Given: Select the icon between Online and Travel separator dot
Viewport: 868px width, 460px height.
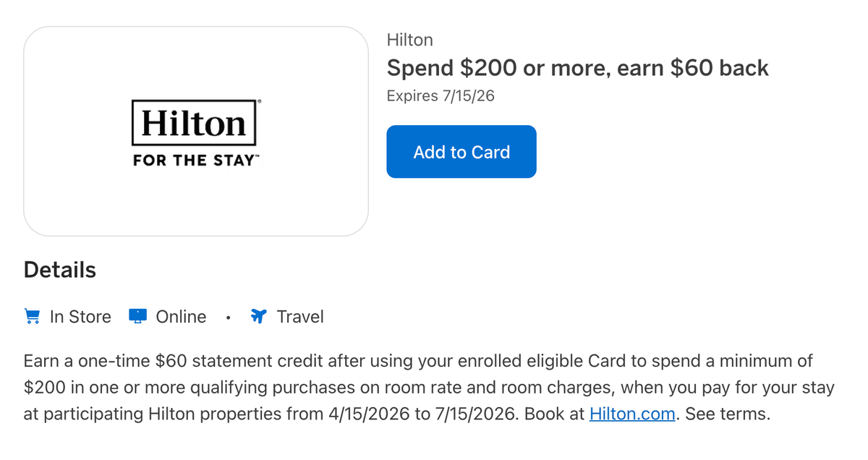Looking at the screenshot, I should [259, 316].
